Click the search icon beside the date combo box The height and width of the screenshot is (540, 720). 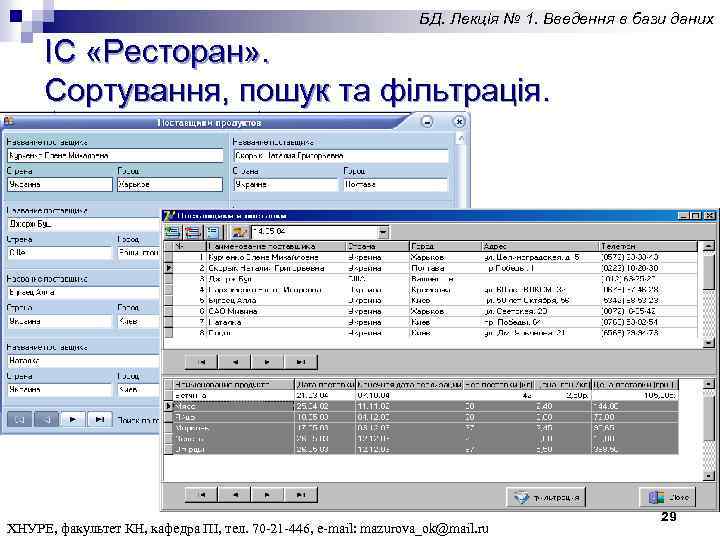click(239, 232)
